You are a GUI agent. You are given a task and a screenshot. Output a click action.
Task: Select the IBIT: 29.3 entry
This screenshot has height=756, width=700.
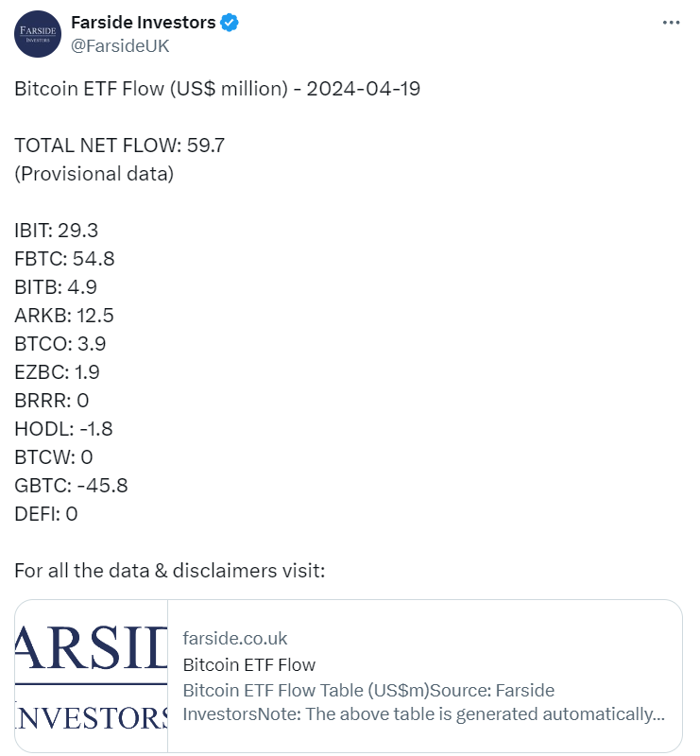pyautogui.click(x=57, y=231)
